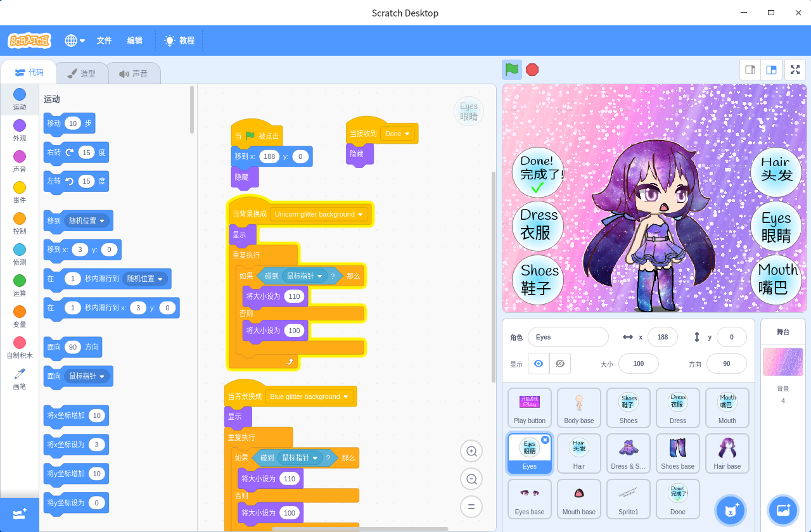Open the choose a sprite cat button
The height and width of the screenshot is (532, 811).
click(x=731, y=509)
